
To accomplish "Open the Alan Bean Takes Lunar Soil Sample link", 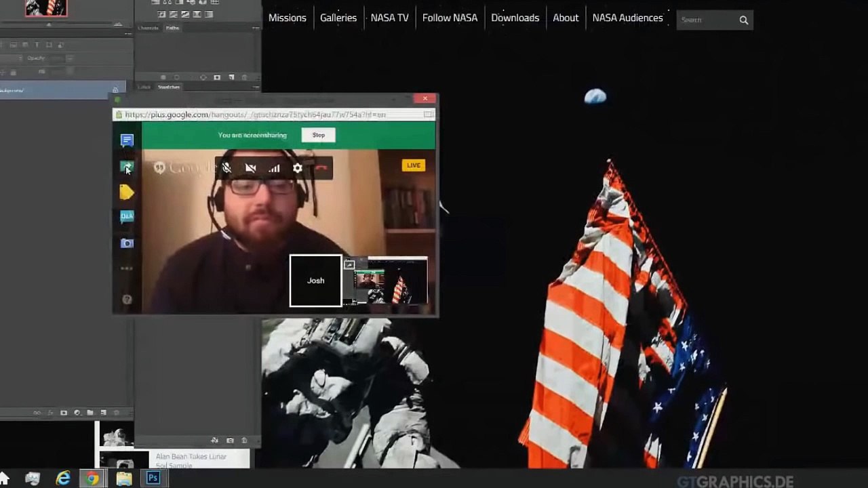I will pyautogui.click(x=191, y=460).
